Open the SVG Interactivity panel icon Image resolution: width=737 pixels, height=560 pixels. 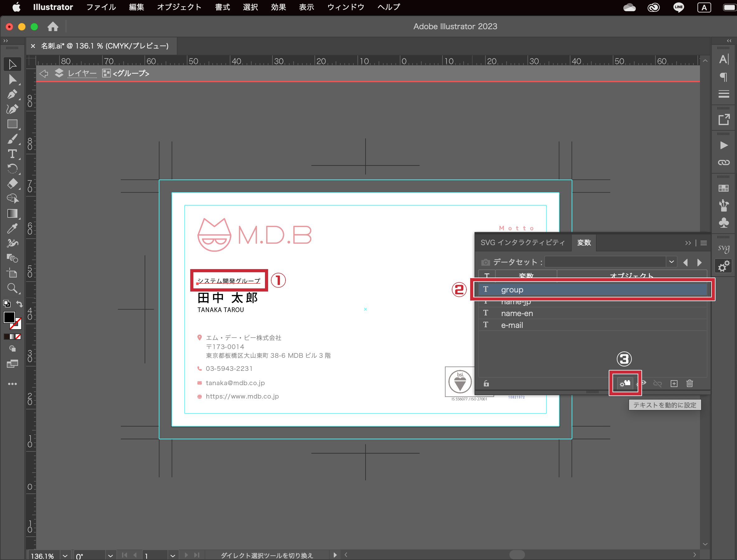723,248
